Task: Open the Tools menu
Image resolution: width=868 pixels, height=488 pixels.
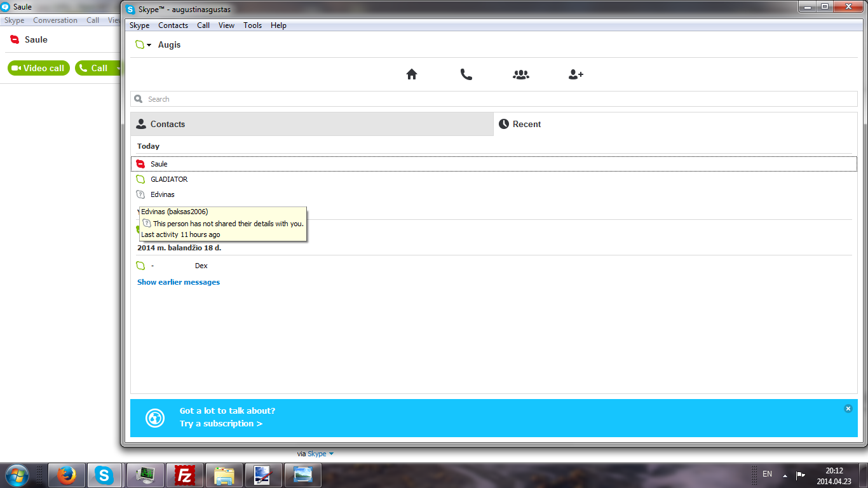Action: pos(253,25)
